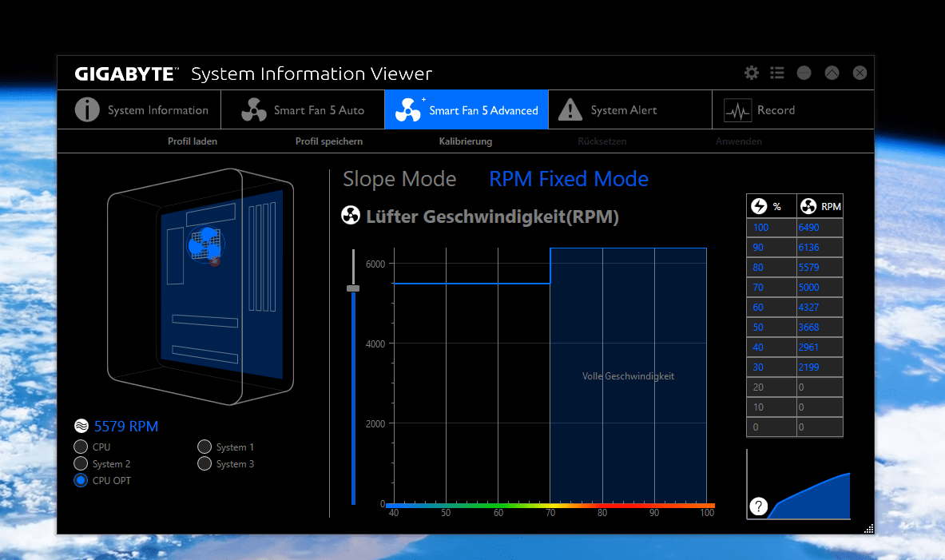The width and height of the screenshot is (945, 560).
Task: Select the Smart Fan 5 Advanced tab
Action: [467, 109]
